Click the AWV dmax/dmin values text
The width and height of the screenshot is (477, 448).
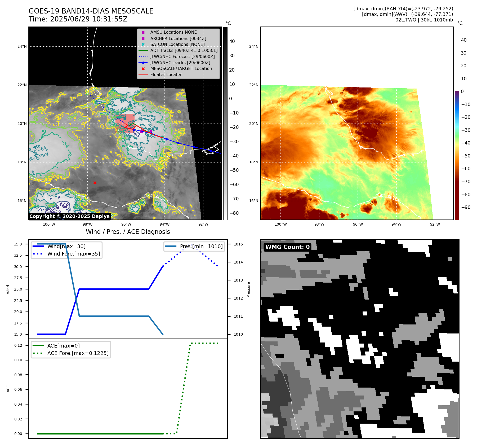pos(407,14)
